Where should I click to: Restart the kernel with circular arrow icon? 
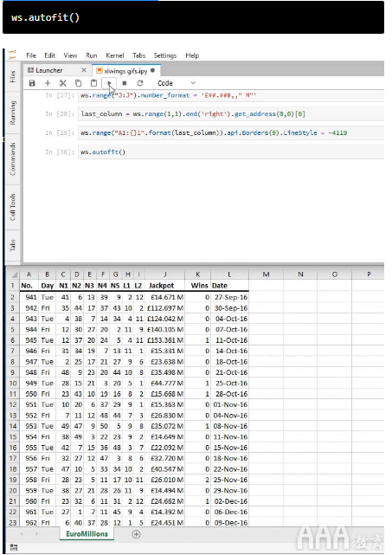point(140,83)
